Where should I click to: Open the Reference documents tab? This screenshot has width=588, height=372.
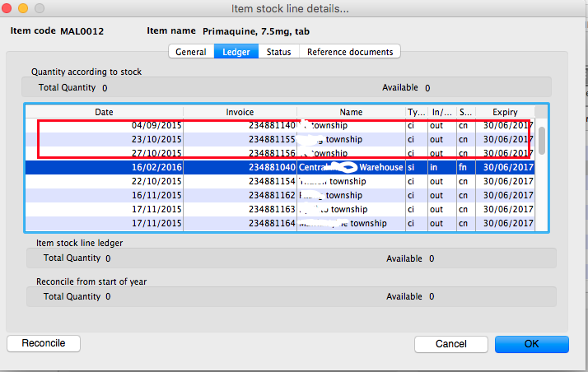[349, 52]
